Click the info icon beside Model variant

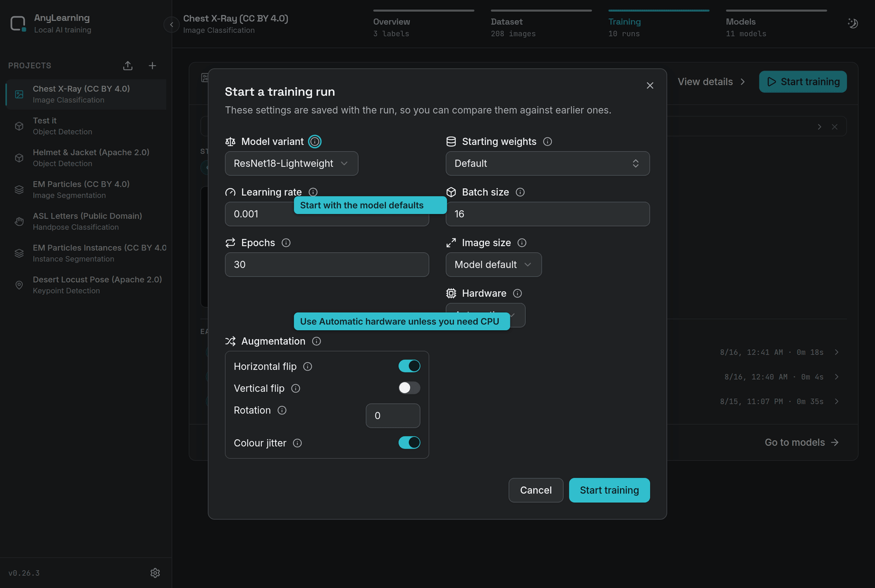pos(314,142)
